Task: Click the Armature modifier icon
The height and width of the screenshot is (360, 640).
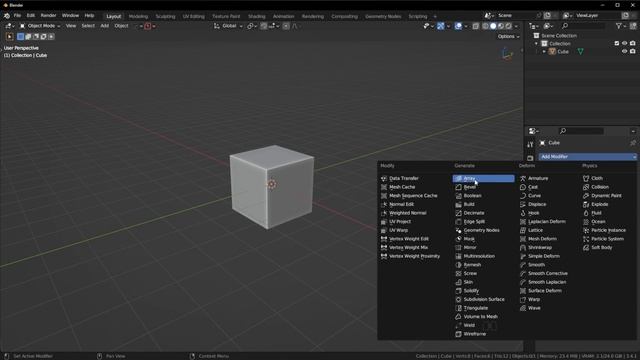Action: [x=523, y=178]
